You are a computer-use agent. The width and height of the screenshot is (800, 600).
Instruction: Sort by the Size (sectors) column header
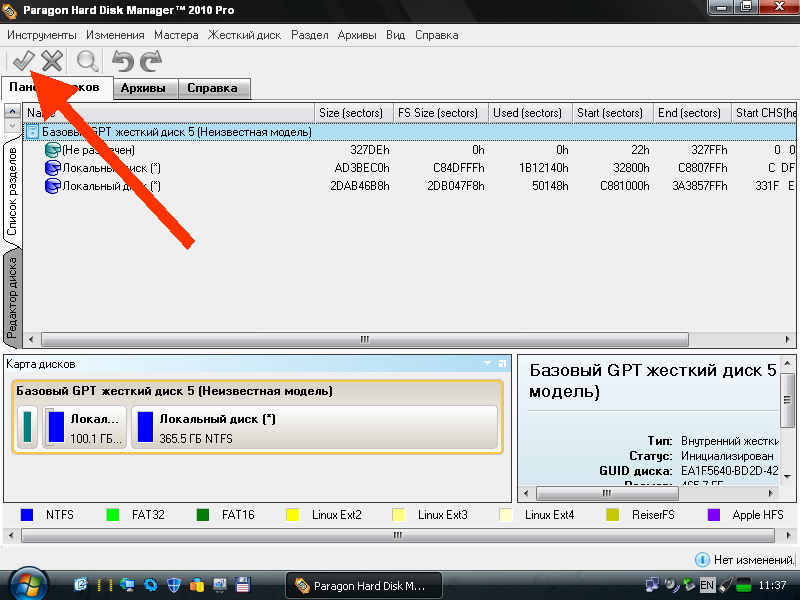(x=353, y=113)
